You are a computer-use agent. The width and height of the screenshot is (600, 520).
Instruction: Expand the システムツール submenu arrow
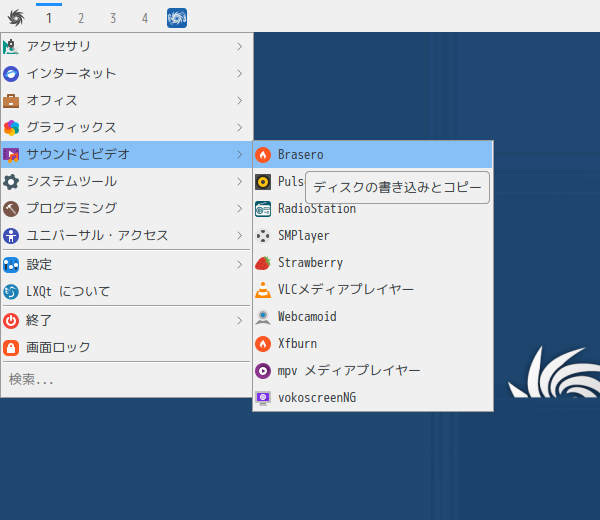coord(240,181)
